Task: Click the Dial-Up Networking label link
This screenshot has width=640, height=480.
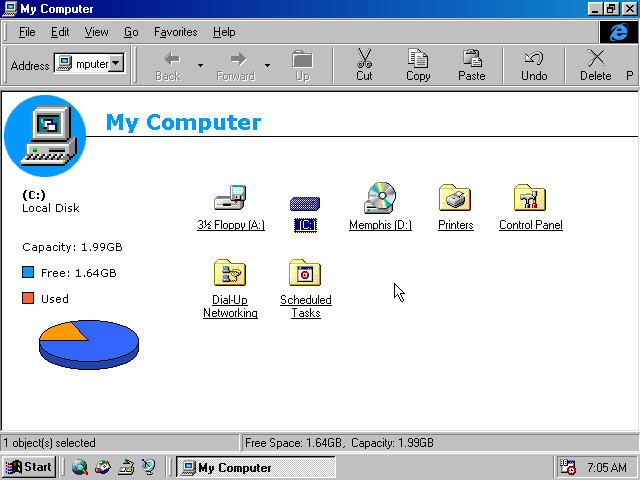Action: tap(230, 306)
